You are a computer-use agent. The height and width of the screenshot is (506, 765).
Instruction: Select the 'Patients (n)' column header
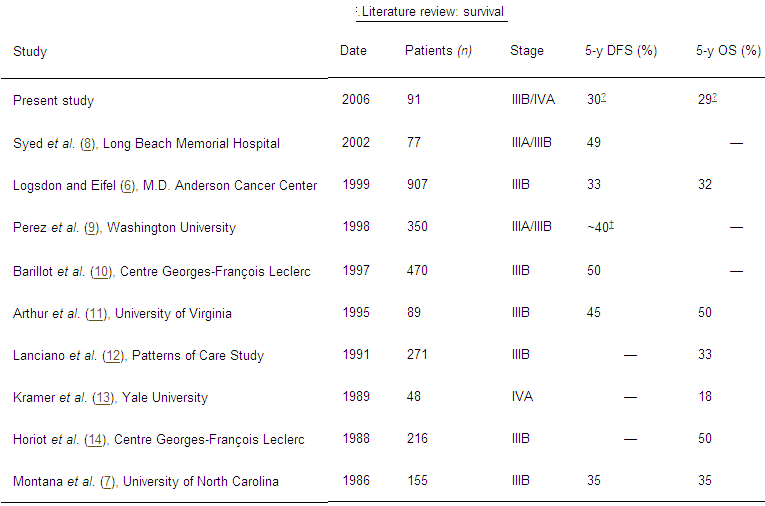pos(438,51)
